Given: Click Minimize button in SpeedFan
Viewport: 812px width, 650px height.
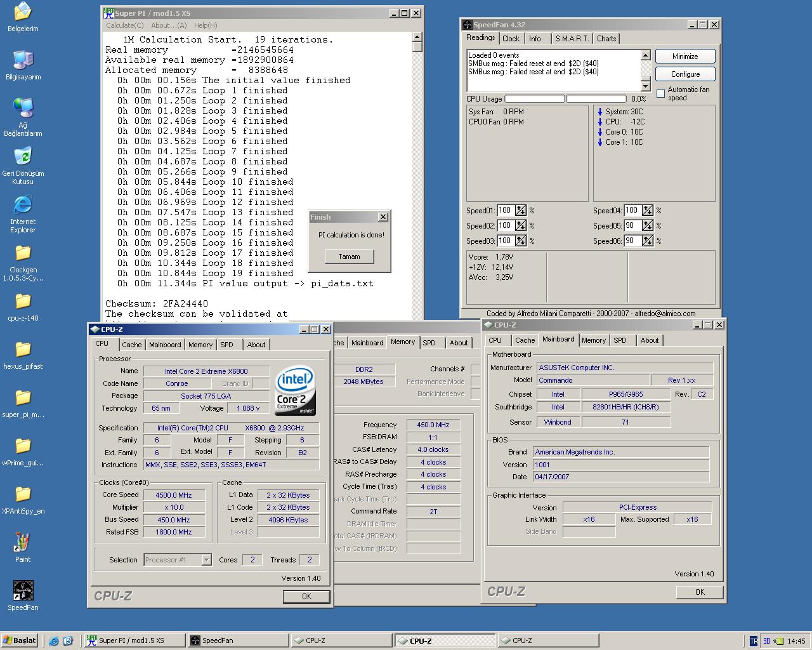Looking at the screenshot, I should click(685, 56).
